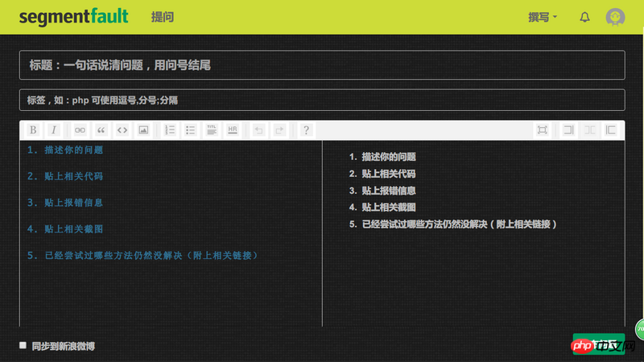Toggle bold formatting in the editor toolbar
644x362 pixels.
[x=33, y=130]
